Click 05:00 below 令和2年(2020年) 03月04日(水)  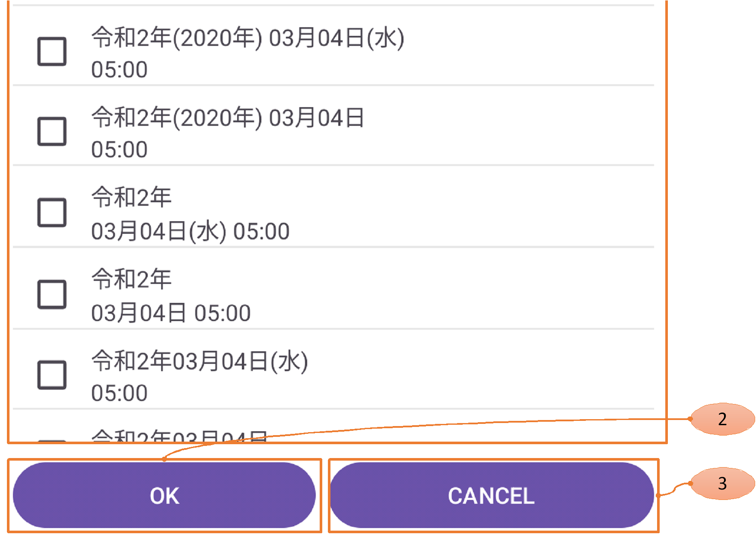coord(119,70)
